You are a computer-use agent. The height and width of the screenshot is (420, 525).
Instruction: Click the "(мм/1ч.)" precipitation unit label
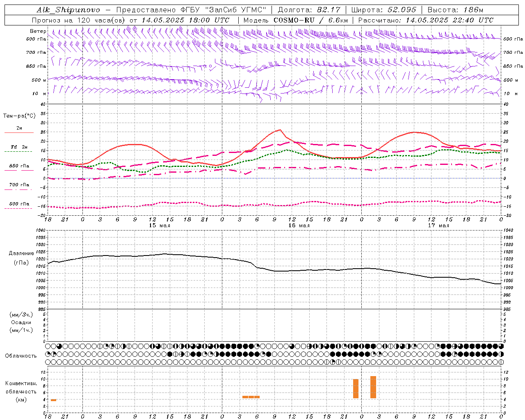(x=21, y=330)
